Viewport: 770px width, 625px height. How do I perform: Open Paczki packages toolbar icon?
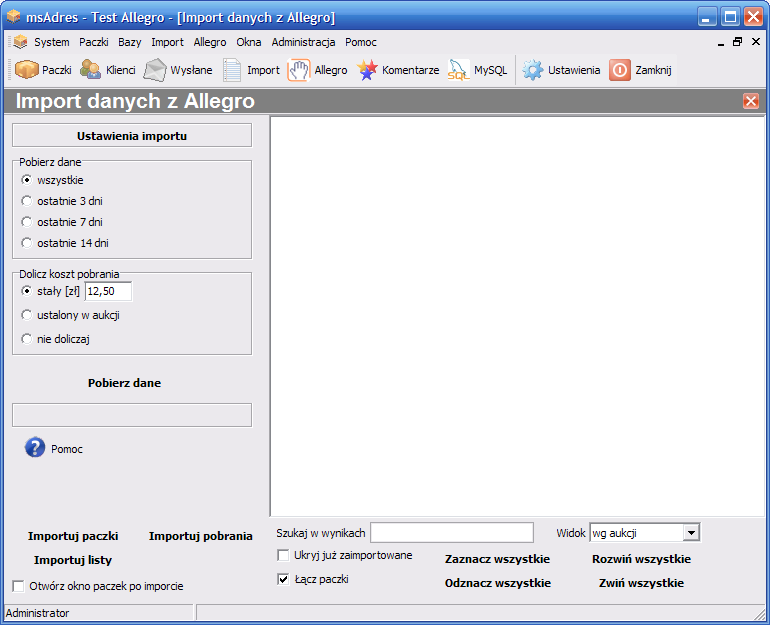tap(27, 70)
